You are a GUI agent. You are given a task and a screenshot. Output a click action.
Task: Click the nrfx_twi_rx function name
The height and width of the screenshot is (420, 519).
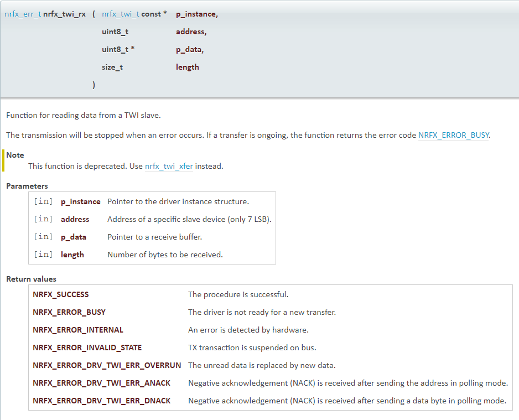pyautogui.click(x=64, y=14)
